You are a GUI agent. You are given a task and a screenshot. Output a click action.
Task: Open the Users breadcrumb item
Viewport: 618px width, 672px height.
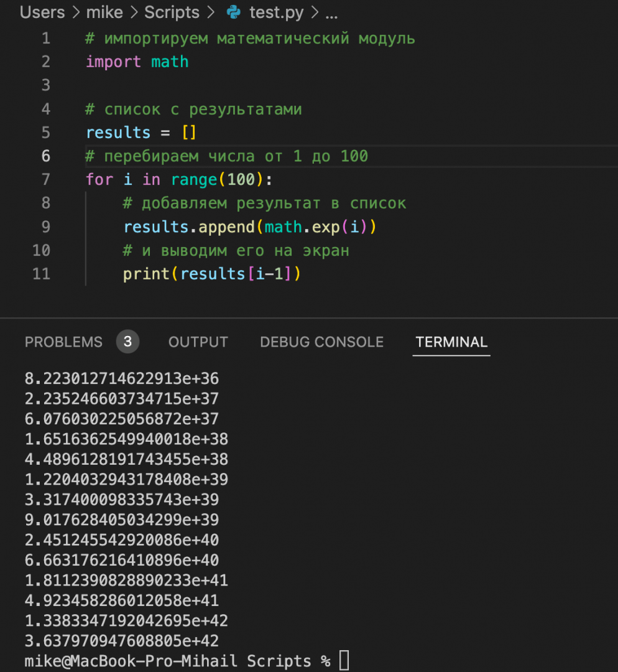point(42,12)
